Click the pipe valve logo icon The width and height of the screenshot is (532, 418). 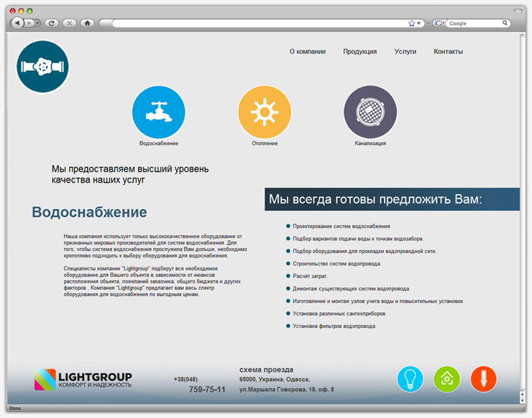(x=43, y=67)
